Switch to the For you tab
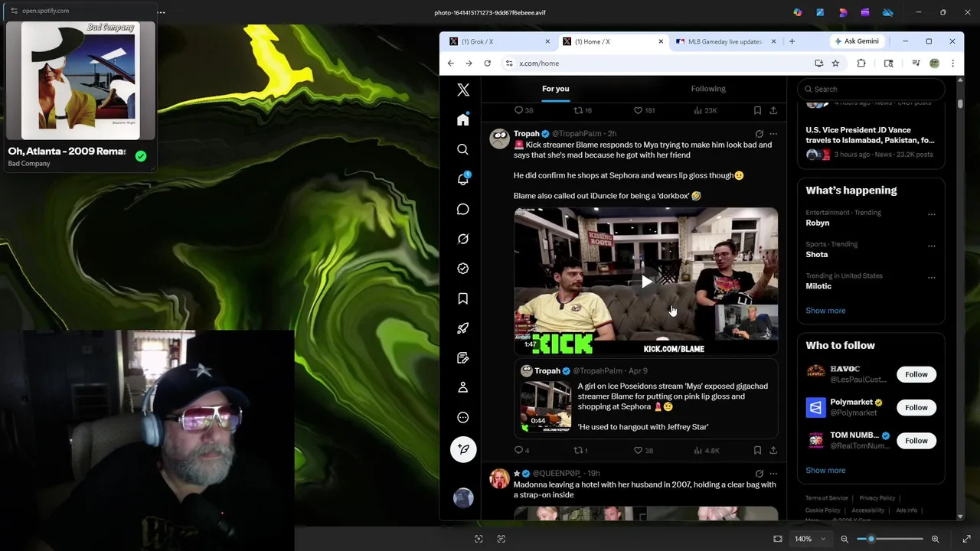The image size is (980, 551). (x=556, y=89)
